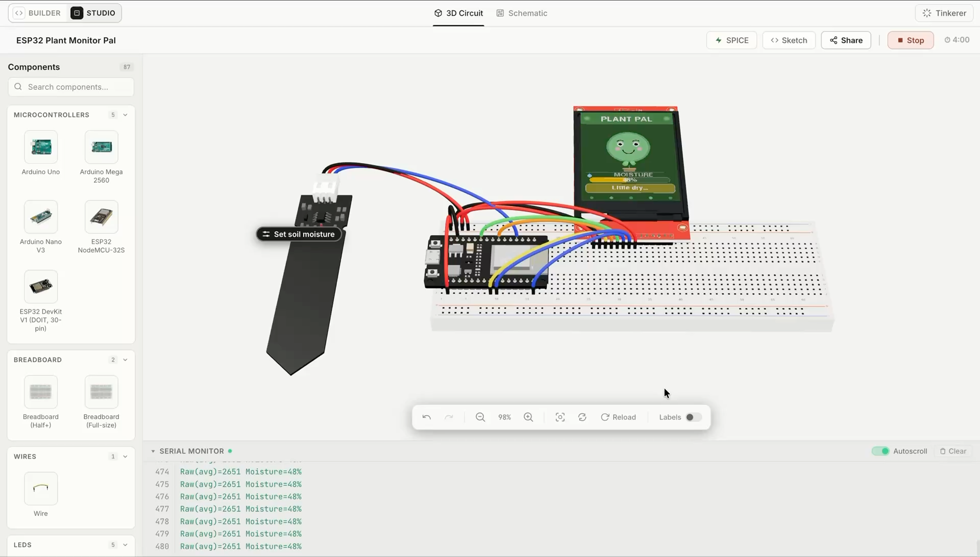The height and width of the screenshot is (557, 980).
Task: Collapse the Breadboard section chevron
Action: pos(125,360)
